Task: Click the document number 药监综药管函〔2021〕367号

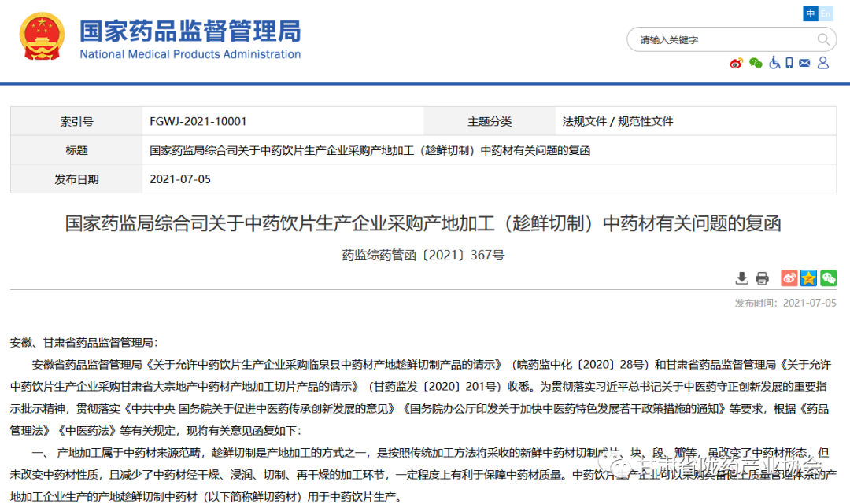Action: tap(423, 255)
